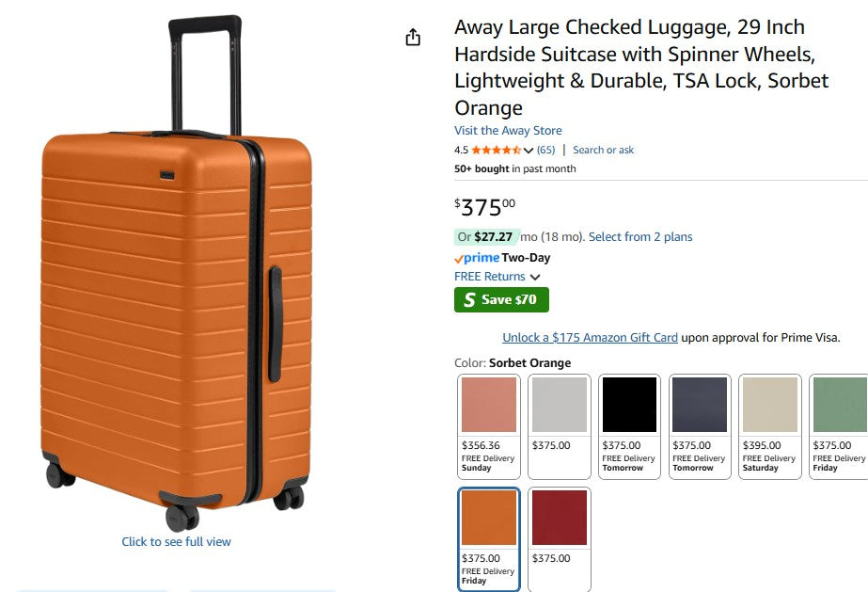This screenshot has width=868, height=592.
Task: Click the share icon above product image
Action: pos(412,37)
